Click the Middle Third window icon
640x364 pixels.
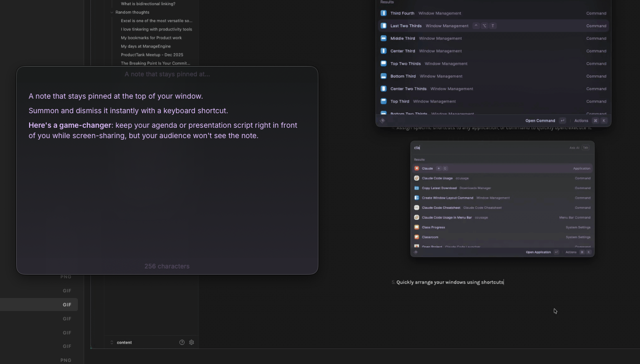383,38
